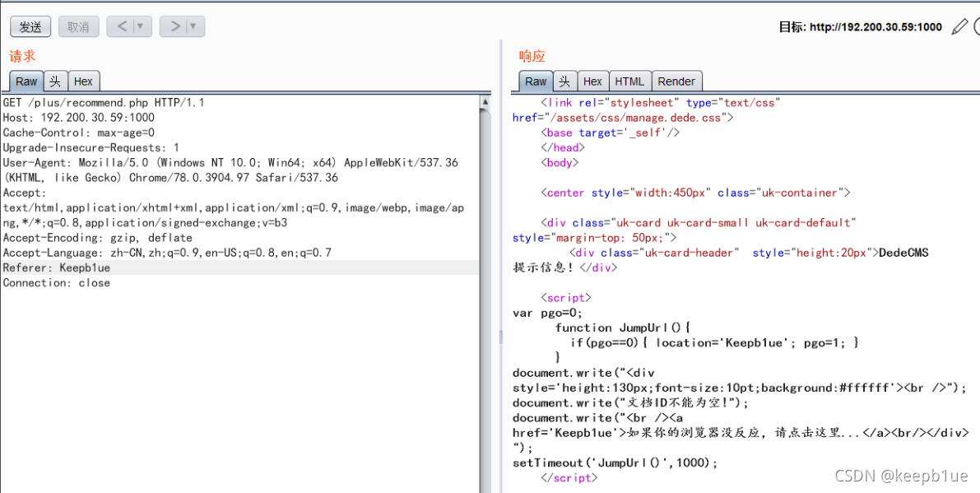Select the response HTML tab

pyautogui.click(x=629, y=81)
